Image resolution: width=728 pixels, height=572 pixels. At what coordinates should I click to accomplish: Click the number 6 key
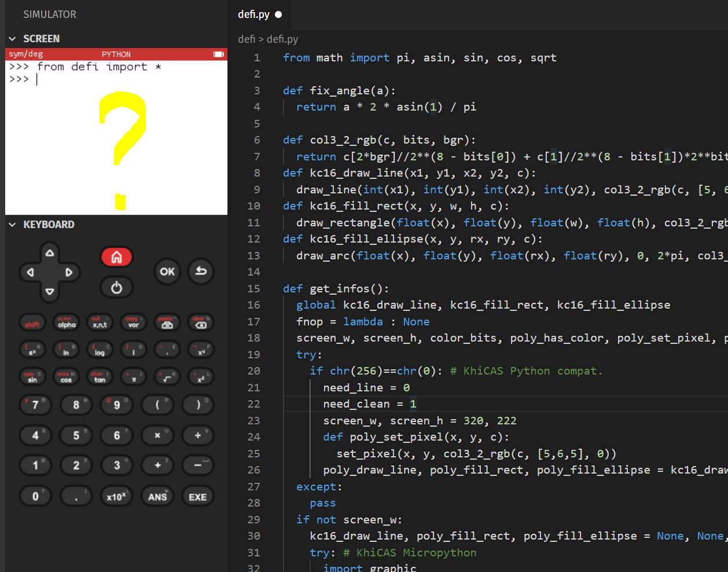click(117, 435)
